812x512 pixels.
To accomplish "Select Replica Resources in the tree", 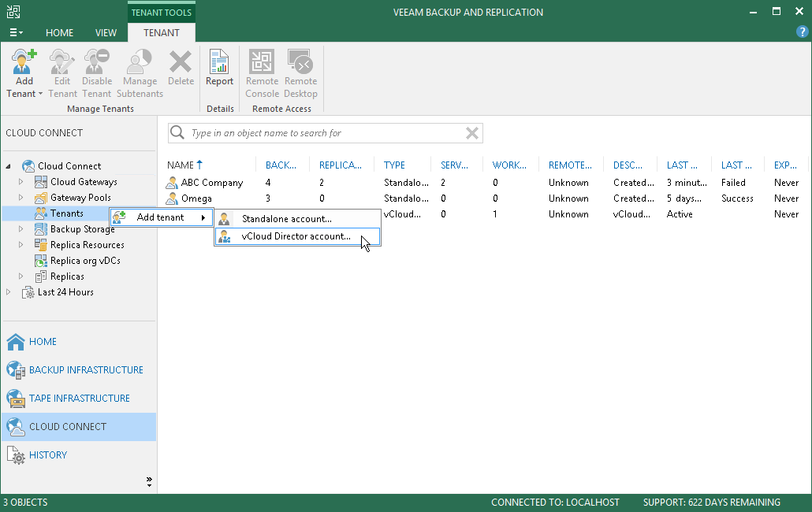I will [87, 245].
